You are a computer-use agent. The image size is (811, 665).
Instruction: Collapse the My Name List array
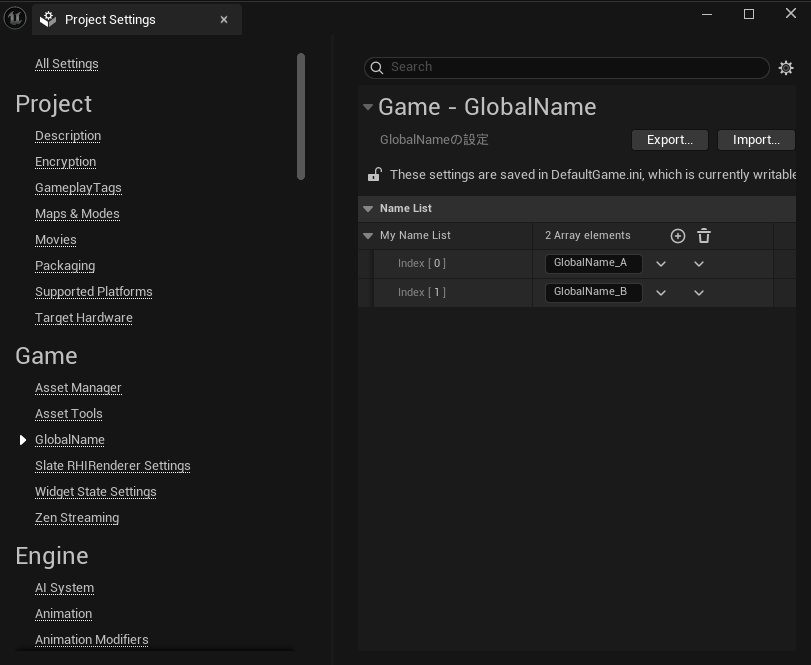[x=368, y=236]
